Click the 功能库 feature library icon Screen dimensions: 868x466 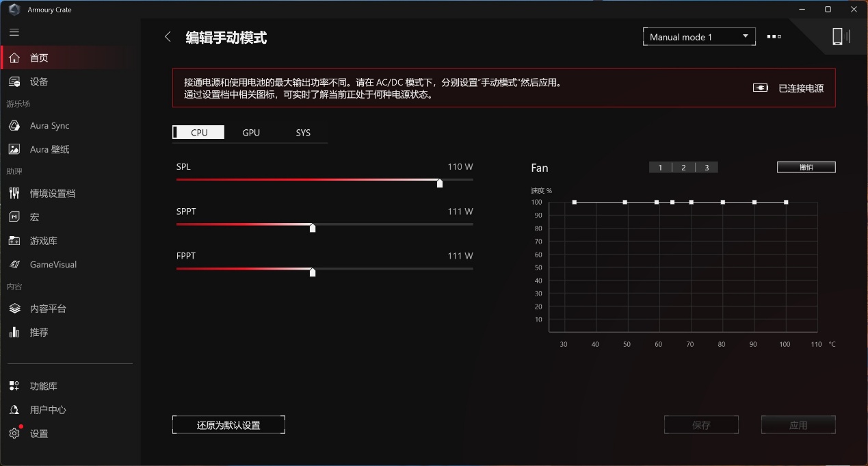click(14, 386)
